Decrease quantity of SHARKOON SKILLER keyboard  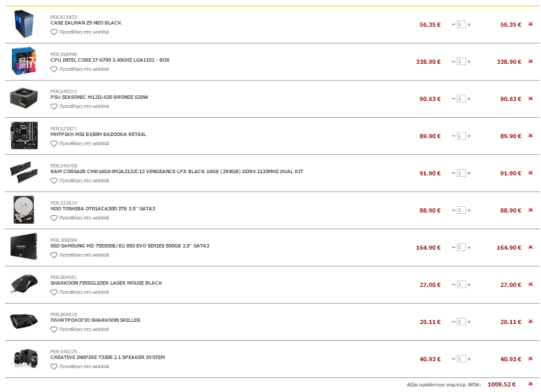[x=453, y=322]
